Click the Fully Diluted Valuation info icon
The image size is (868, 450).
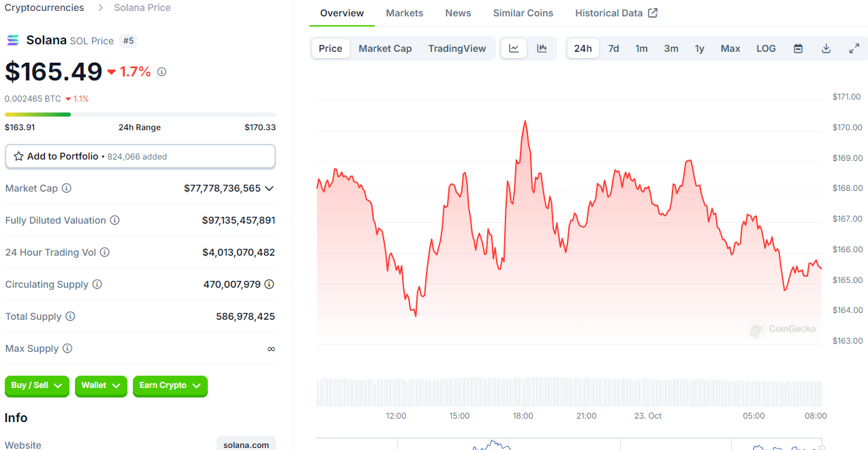(x=115, y=220)
